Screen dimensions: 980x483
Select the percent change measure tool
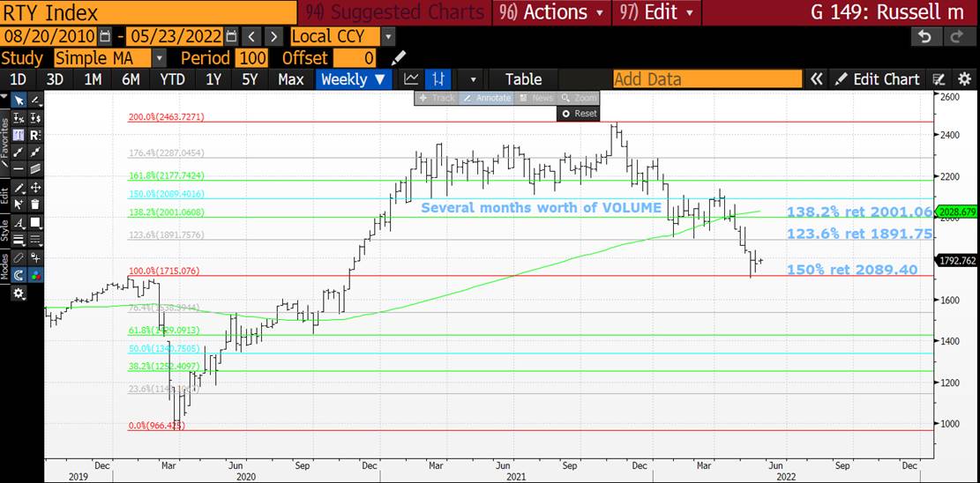tap(19, 117)
